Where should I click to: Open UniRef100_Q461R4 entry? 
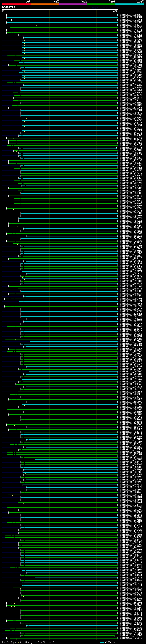[131, 60]
